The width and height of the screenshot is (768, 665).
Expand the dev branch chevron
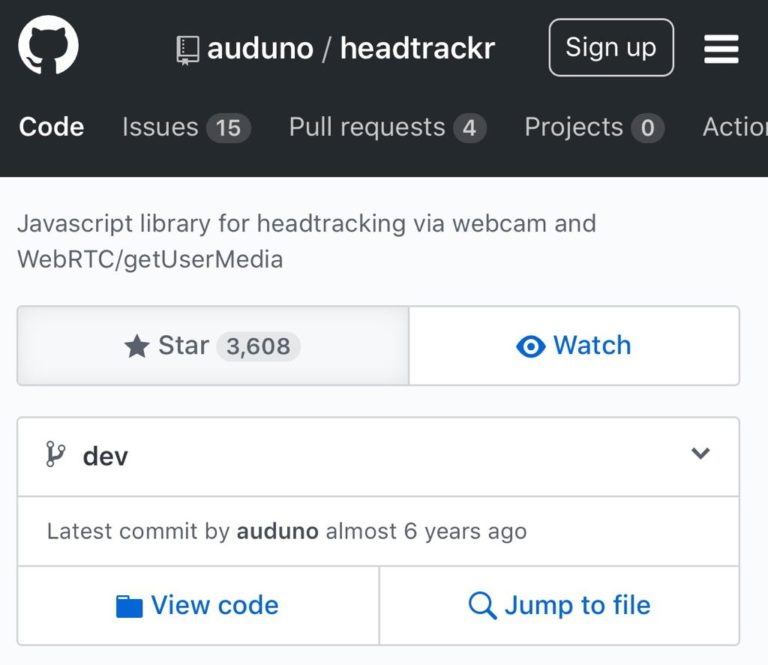(700, 454)
